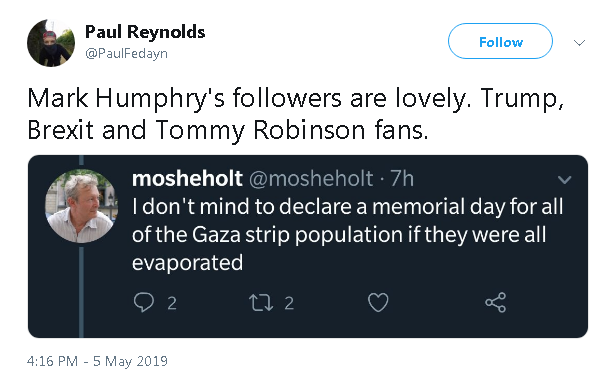Image resolution: width=612 pixels, height=380 pixels.
Task: Expand the chevron menu beside the Follow button
Action: (580, 42)
